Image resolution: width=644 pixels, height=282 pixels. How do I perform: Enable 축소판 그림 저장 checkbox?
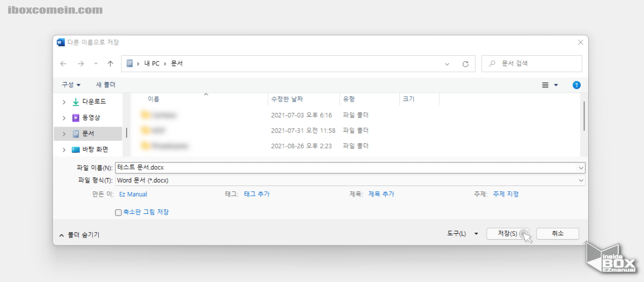pos(119,212)
